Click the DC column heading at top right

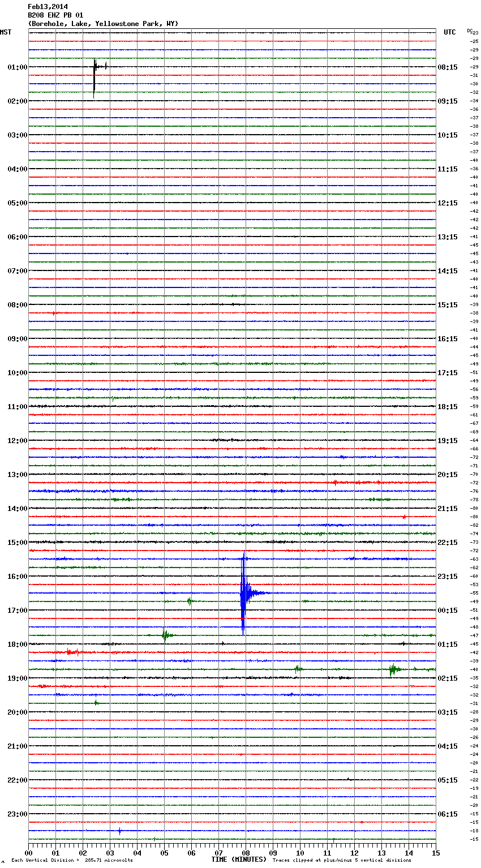(x=470, y=31)
